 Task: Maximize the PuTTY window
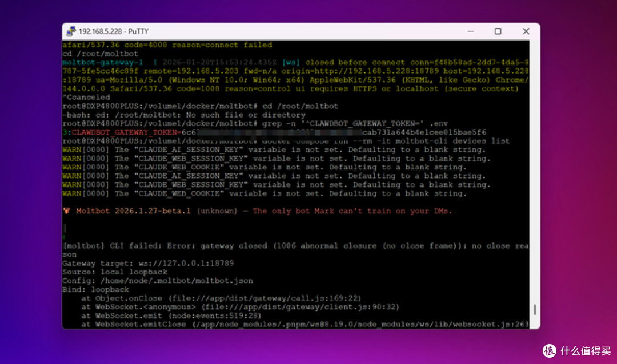coord(498,31)
